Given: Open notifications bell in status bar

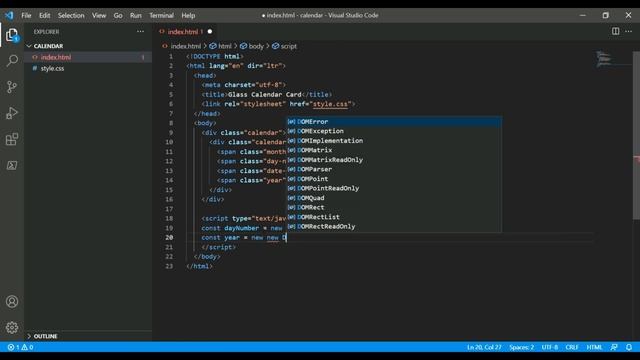Looking at the screenshot, I should 629,347.
